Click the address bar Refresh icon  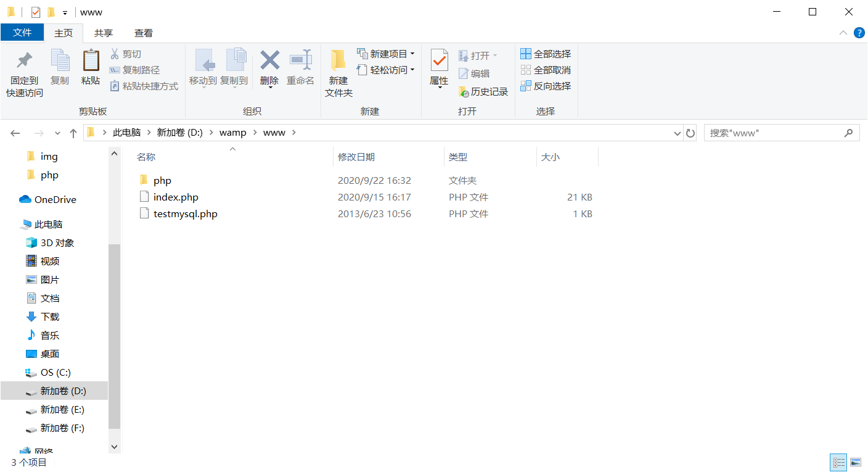pos(690,133)
